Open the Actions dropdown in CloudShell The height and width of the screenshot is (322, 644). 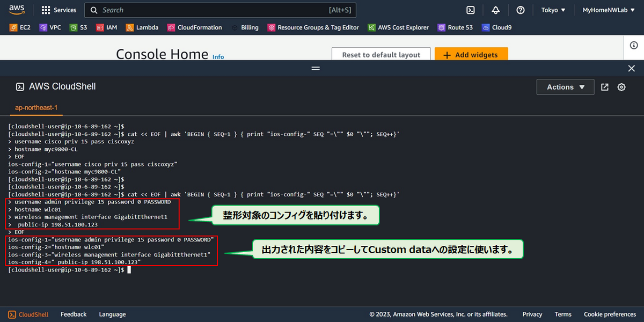565,86
